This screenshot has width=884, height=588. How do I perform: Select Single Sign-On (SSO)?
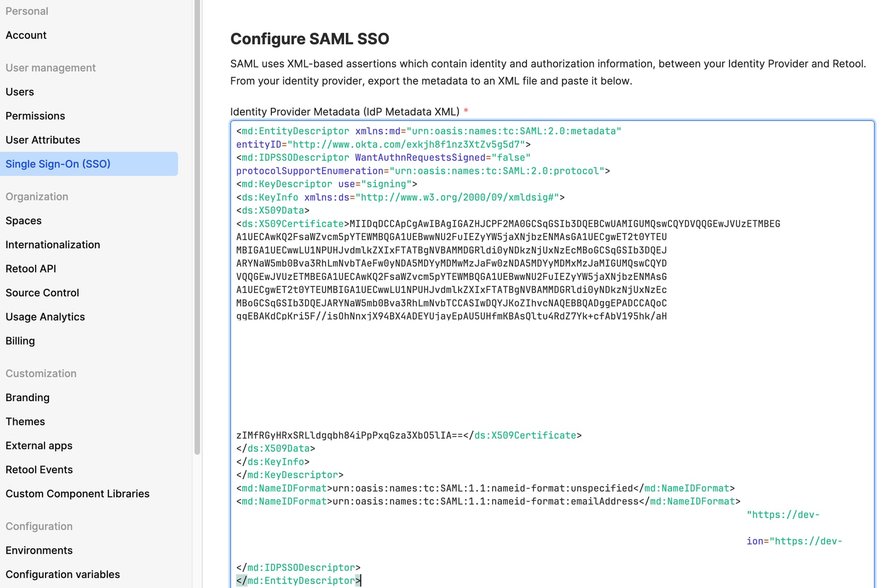point(58,164)
